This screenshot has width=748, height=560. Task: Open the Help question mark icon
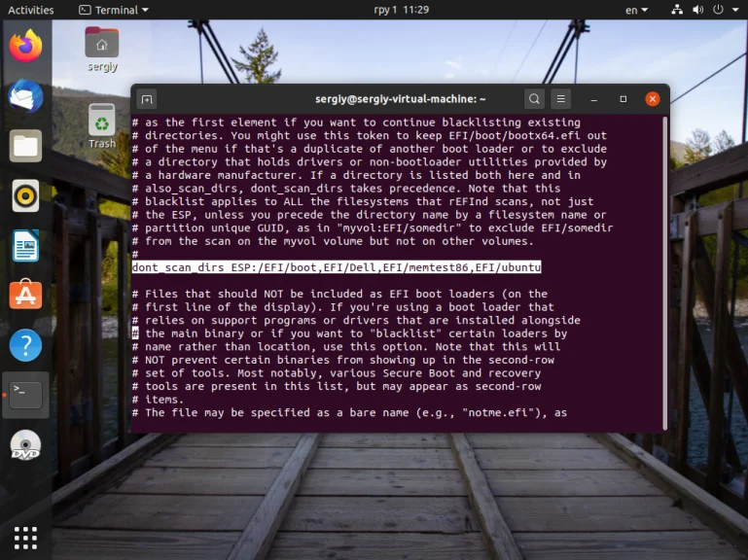[25, 345]
